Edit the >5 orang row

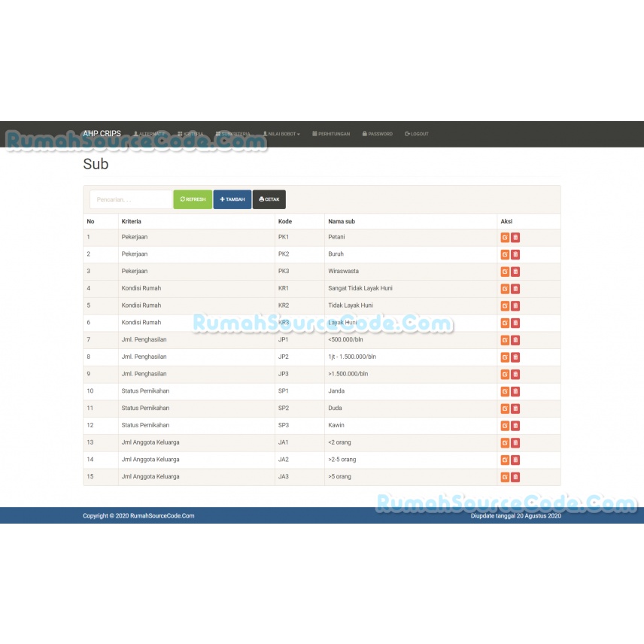pos(505,477)
